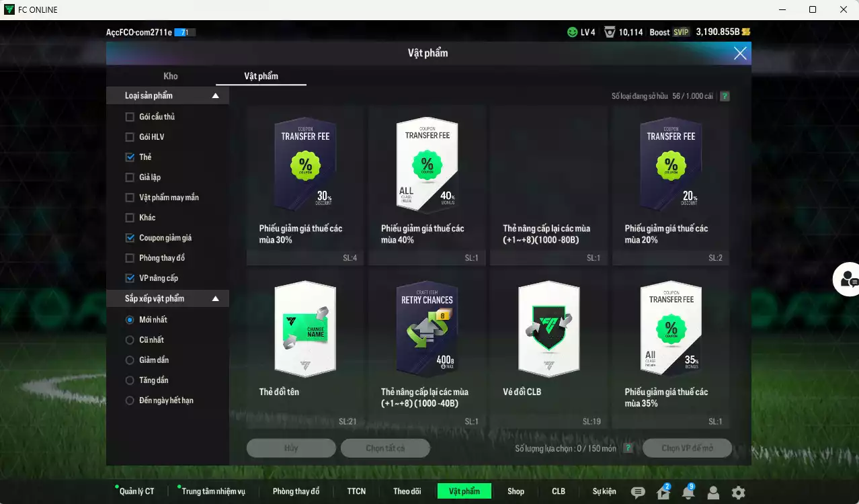Collapse the Sắp xếp vật phẩm section
The height and width of the screenshot is (504, 859).
pos(215,298)
